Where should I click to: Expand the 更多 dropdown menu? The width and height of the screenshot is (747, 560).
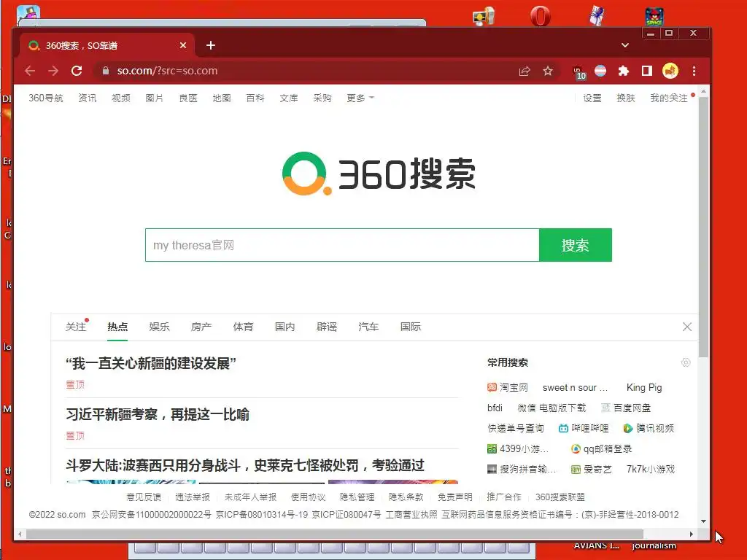[360, 98]
